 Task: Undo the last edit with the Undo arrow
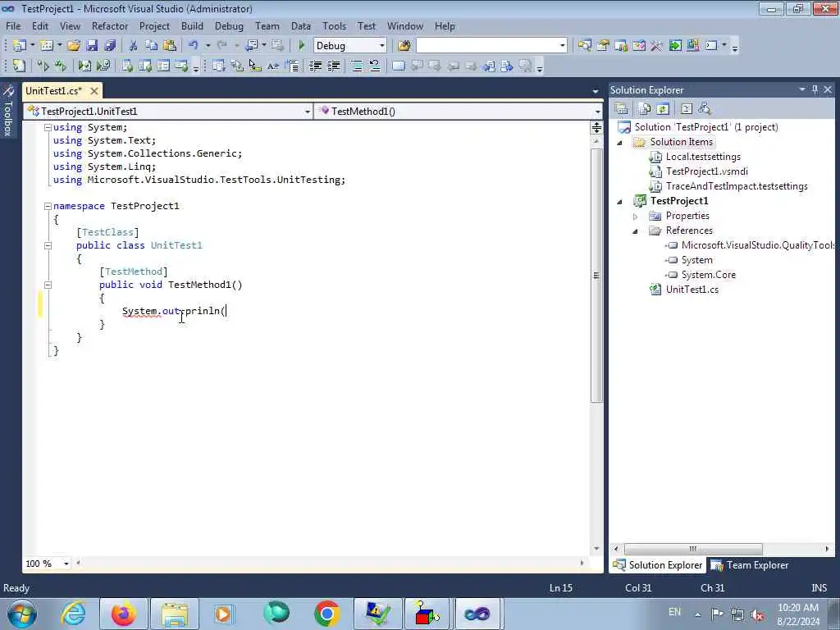pyautogui.click(x=194, y=46)
